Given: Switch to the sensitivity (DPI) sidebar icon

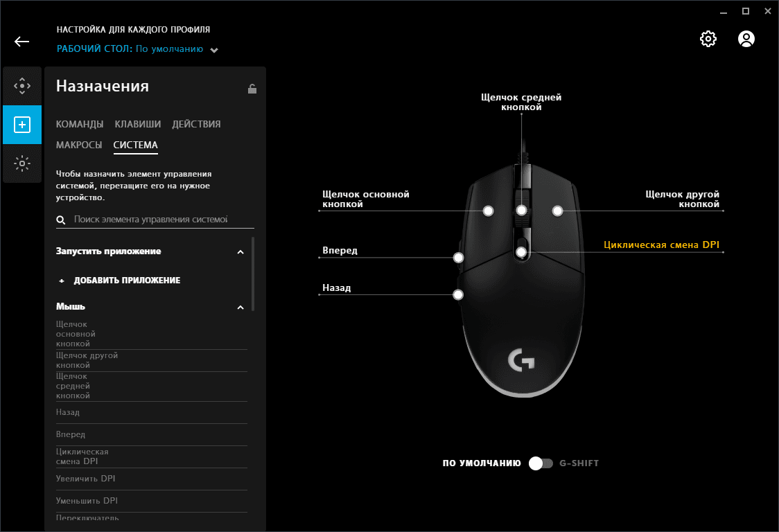Looking at the screenshot, I should [x=22, y=86].
